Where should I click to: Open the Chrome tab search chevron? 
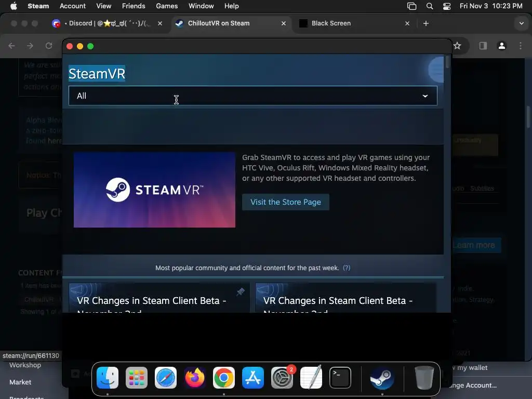click(522, 23)
